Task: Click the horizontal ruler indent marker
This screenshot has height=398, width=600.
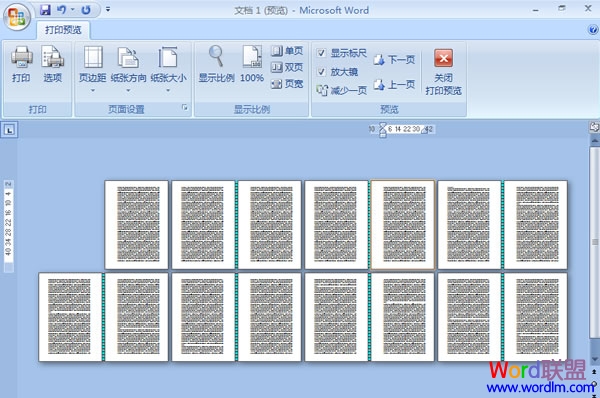Action: click(383, 129)
